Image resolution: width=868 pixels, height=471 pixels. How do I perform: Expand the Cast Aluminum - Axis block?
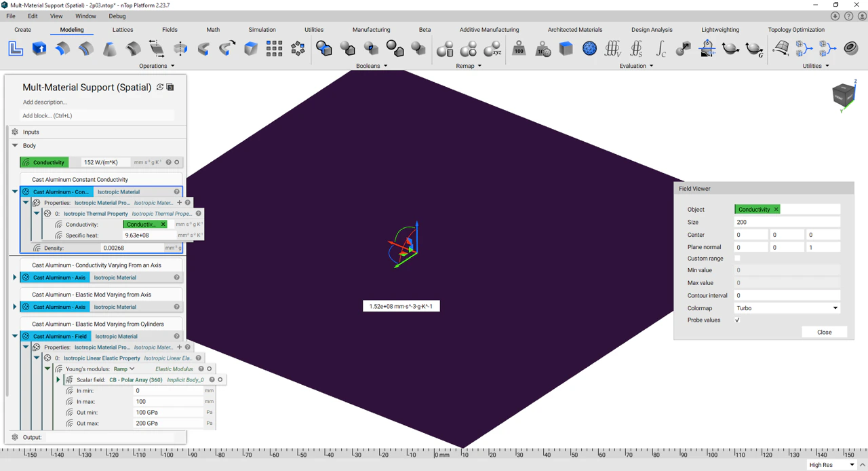(x=14, y=277)
